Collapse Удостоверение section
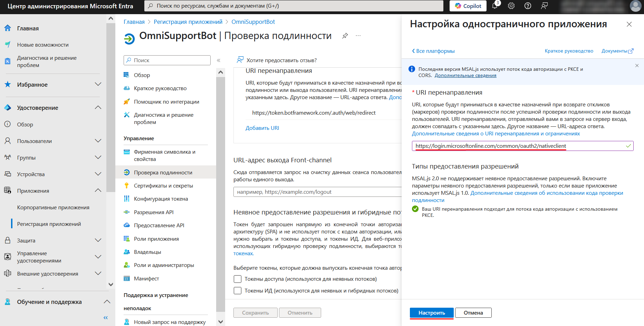Viewport: 644px width, 326px height. pyautogui.click(x=98, y=108)
